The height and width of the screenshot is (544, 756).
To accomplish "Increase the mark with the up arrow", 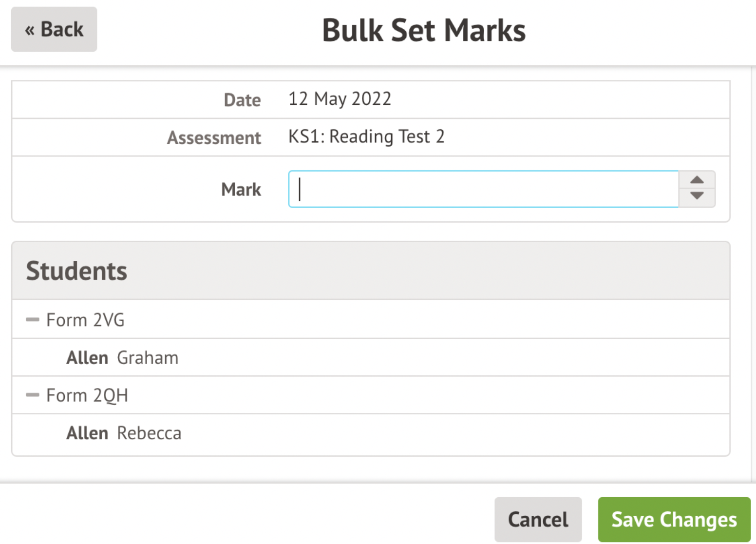I will point(697,180).
